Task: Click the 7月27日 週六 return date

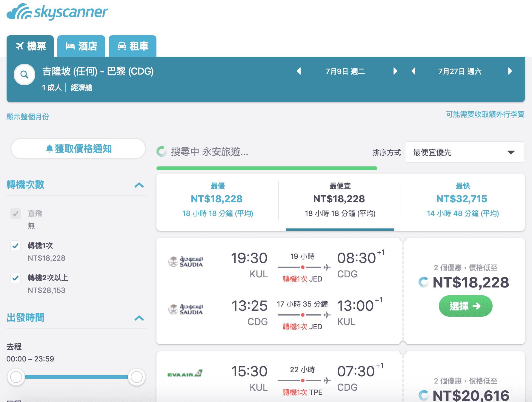Action: 460,71
